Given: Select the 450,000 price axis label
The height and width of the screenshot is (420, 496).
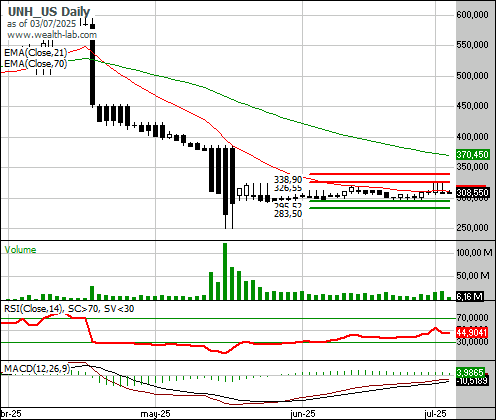Looking at the screenshot, I should click(x=472, y=105).
